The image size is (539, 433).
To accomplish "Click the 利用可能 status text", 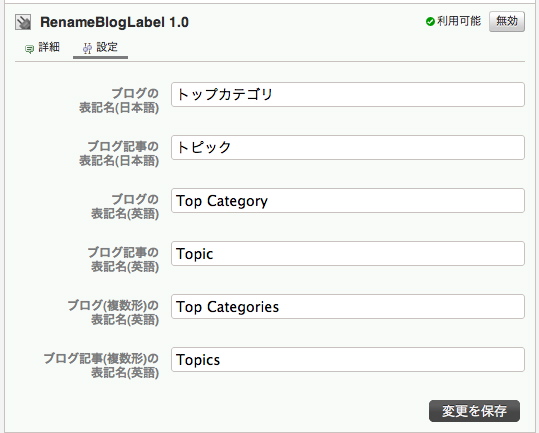I will [x=459, y=21].
